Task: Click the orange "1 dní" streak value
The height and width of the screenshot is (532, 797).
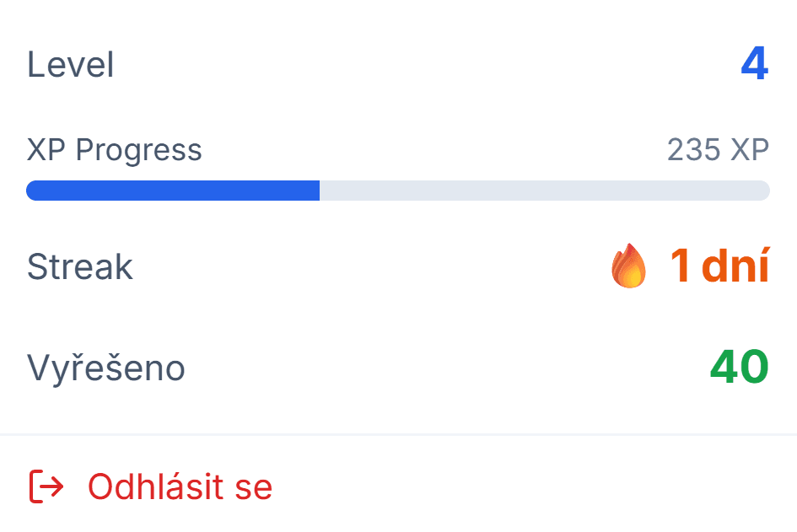Action: tap(719, 266)
